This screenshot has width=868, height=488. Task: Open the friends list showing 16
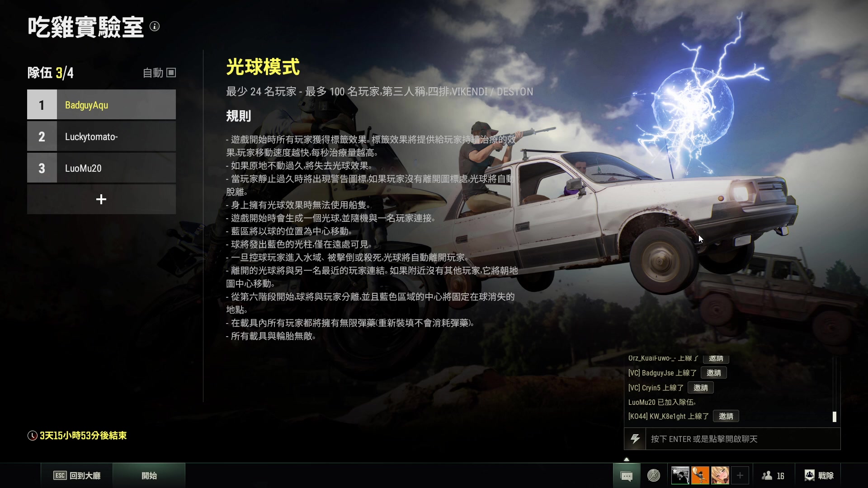tap(773, 476)
